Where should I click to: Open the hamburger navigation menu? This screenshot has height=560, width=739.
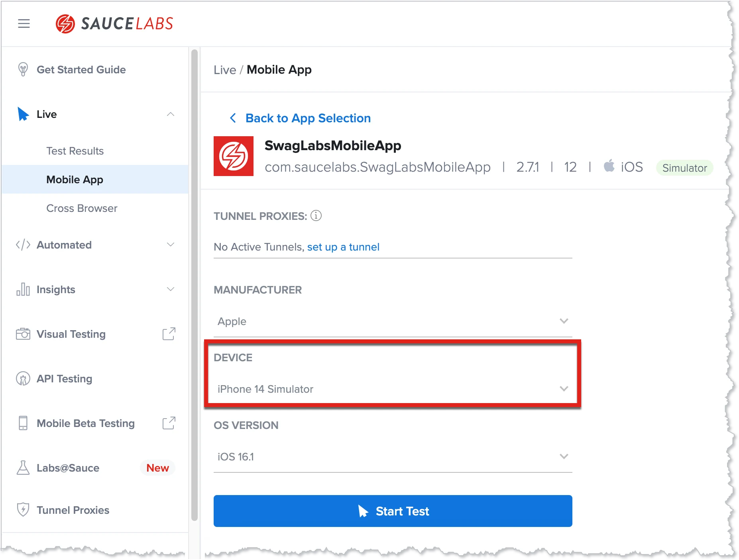24,23
